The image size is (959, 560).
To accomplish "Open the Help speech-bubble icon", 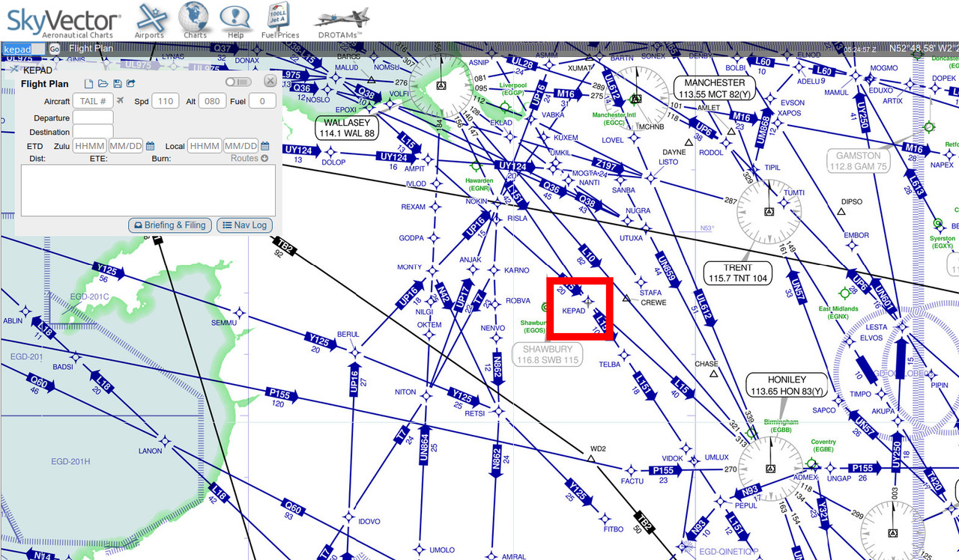I will [x=236, y=20].
